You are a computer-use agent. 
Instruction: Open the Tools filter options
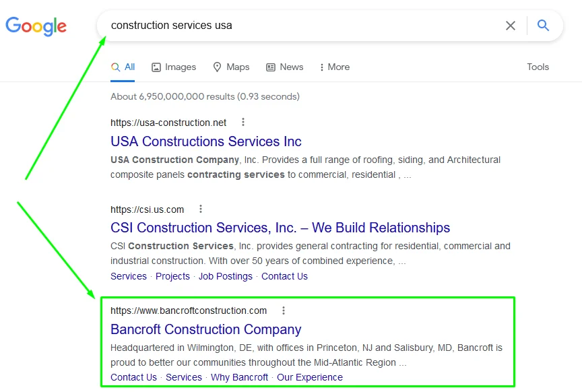point(538,67)
